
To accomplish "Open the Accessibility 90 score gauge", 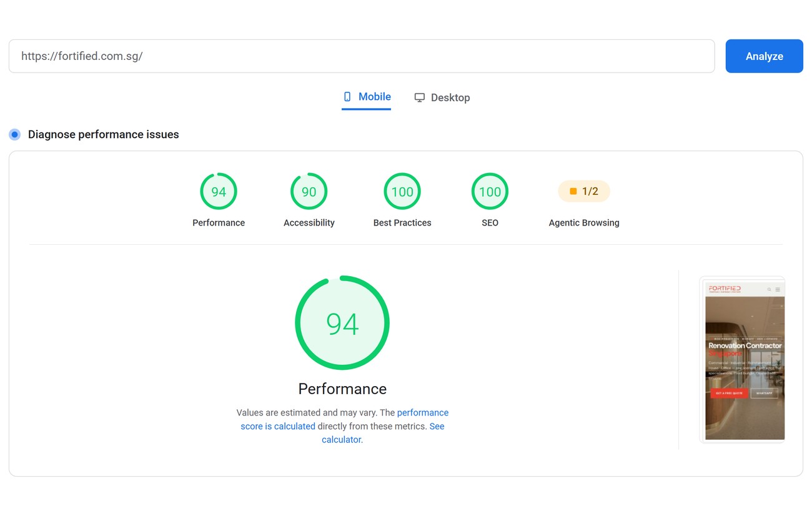I will 309,191.
